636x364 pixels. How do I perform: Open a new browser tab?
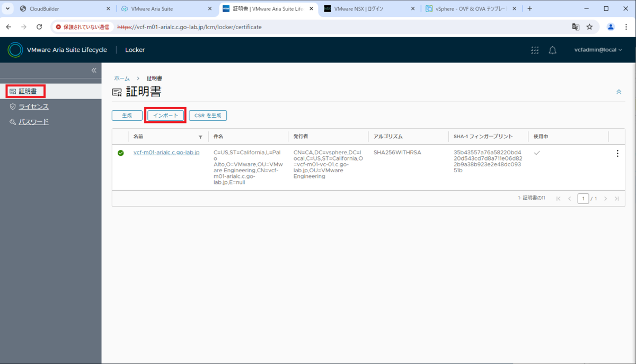point(529,9)
